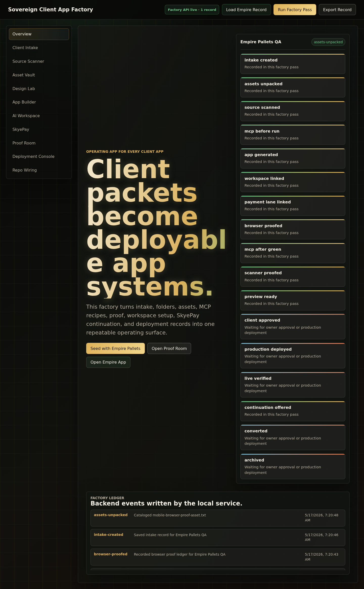This screenshot has width=364, height=589.
Task: Select the app generated stage card
Action: (293, 158)
